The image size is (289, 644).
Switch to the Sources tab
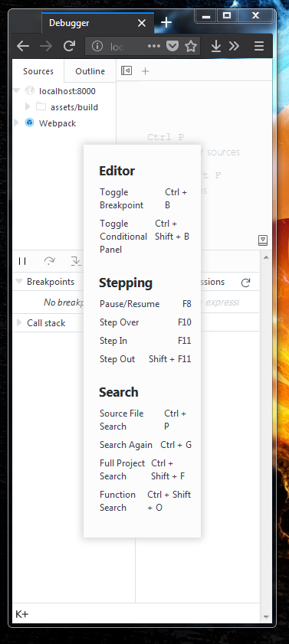coord(38,71)
